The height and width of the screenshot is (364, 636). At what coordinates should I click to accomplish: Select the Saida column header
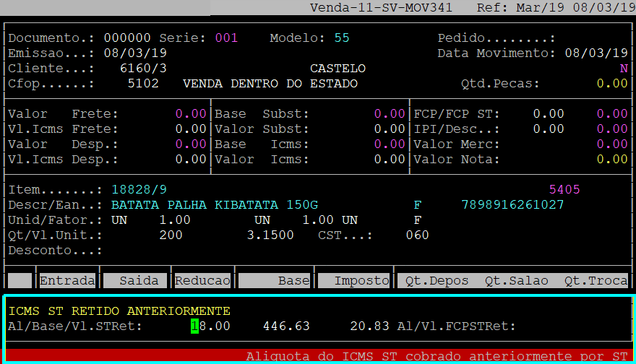coord(135,280)
